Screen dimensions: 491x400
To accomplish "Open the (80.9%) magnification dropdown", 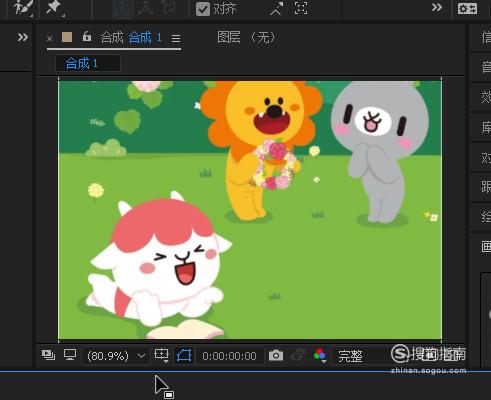I will click(116, 356).
